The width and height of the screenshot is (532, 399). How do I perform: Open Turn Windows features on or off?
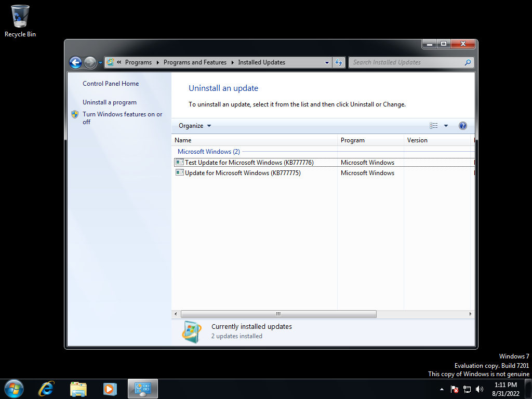pos(123,118)
